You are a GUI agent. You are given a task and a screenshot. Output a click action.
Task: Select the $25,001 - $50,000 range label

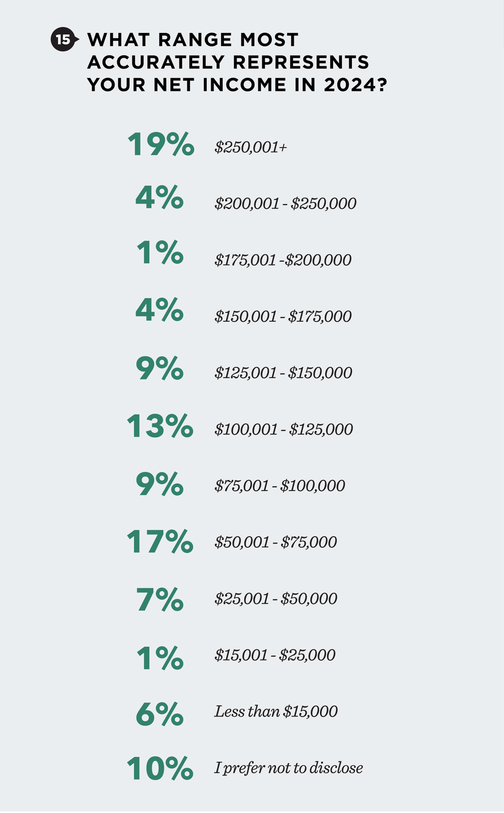276,598
